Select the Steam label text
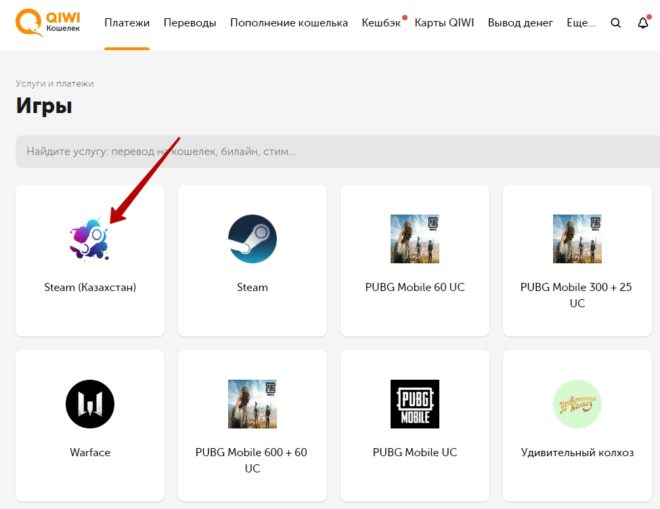This screenshot has height=509, width=660. (252, 287)
